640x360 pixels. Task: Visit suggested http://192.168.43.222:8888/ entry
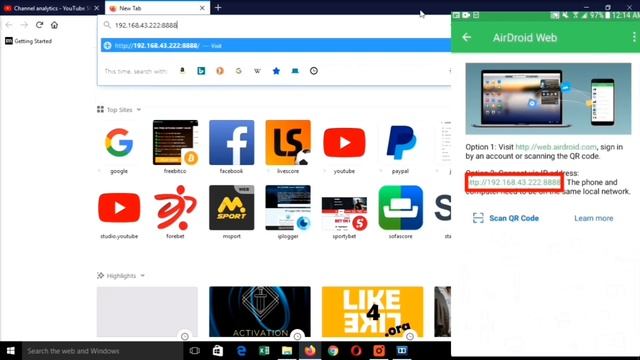[276, 45]
